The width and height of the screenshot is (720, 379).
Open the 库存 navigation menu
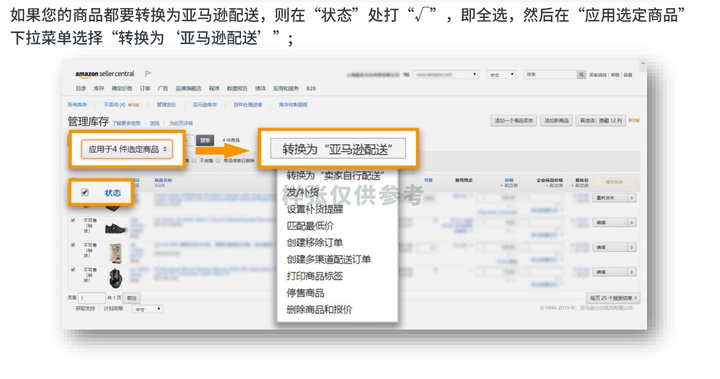(x=99, y=88)
